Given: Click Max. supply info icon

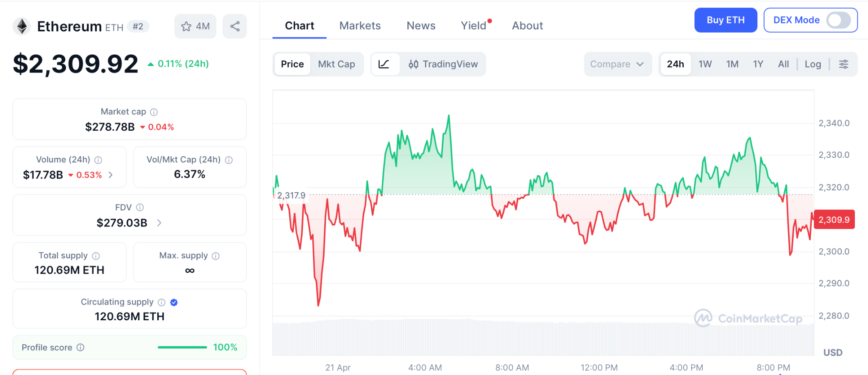Looking at the screenshot, I should tap(216, 256).
